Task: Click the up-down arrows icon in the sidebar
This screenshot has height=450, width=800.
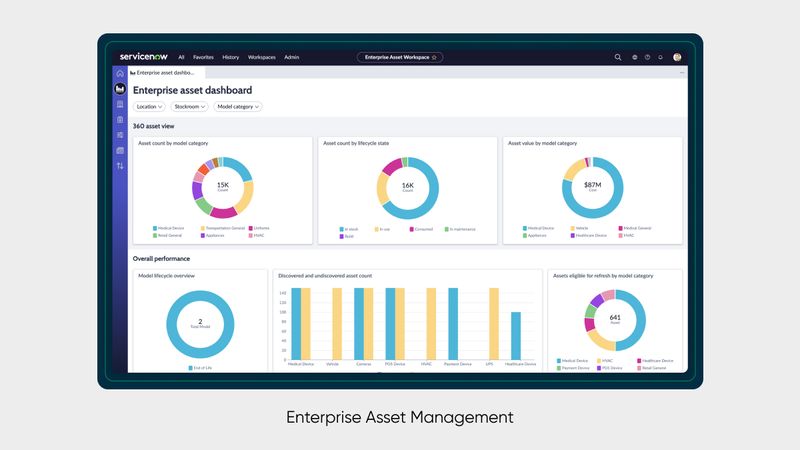Action: 120,166
